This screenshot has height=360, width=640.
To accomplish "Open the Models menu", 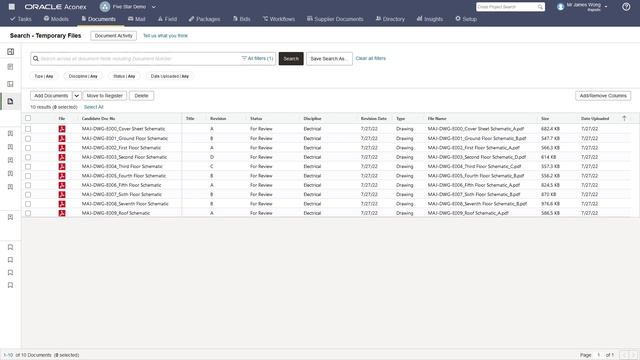I will [56, 19].
